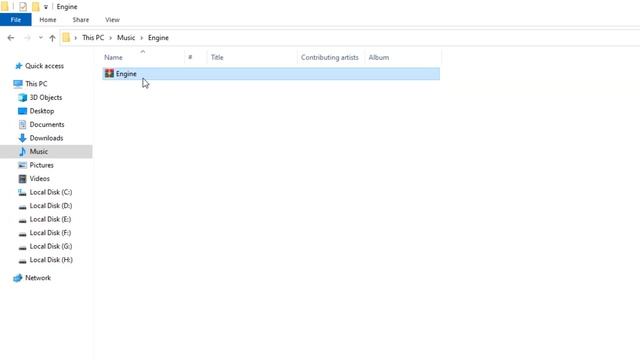Click the Local Disk (H:) drive icon
The width and height of the screenshot is (640, 360).
22,261
